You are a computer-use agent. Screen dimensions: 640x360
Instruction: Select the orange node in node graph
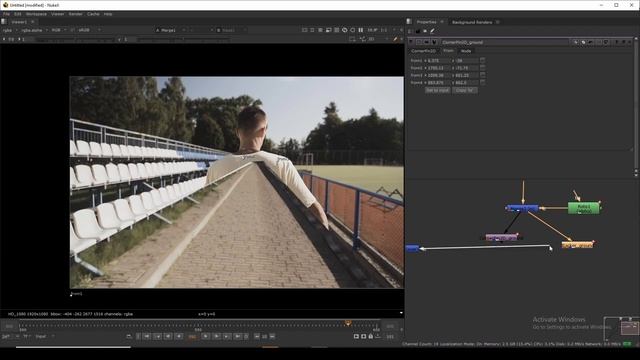click(x=577, y=244)
